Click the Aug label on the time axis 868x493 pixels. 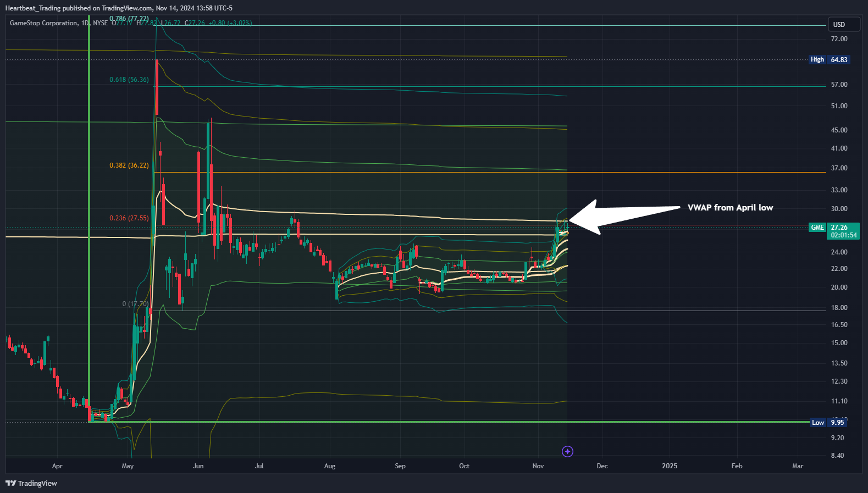coord(330,466)
